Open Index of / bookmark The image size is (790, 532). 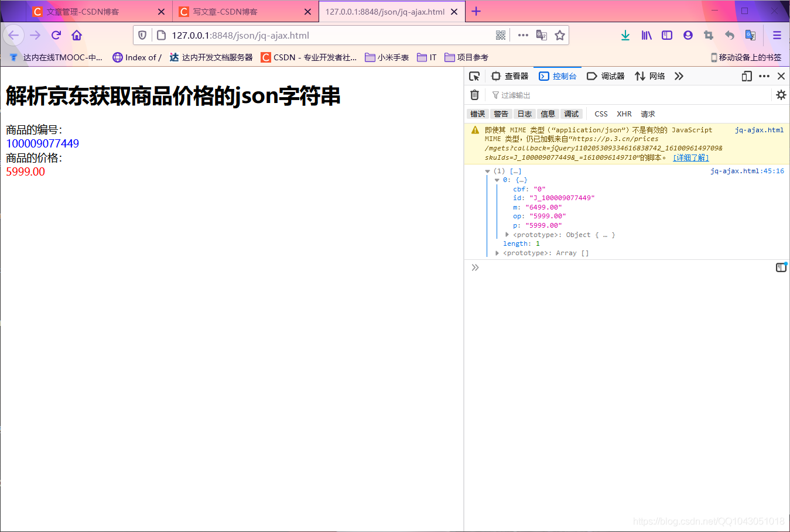pyautogui.click(x=137, y=57)
